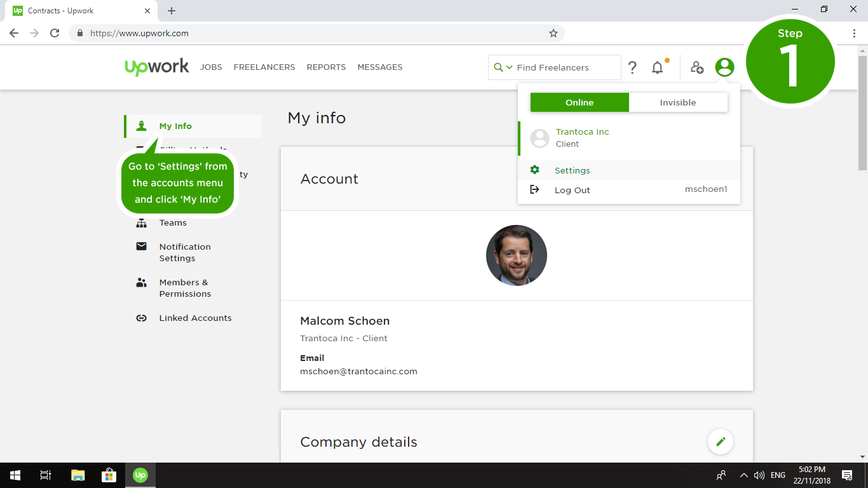
Task: Show hidden system tray icons
Action: (743, 475)
